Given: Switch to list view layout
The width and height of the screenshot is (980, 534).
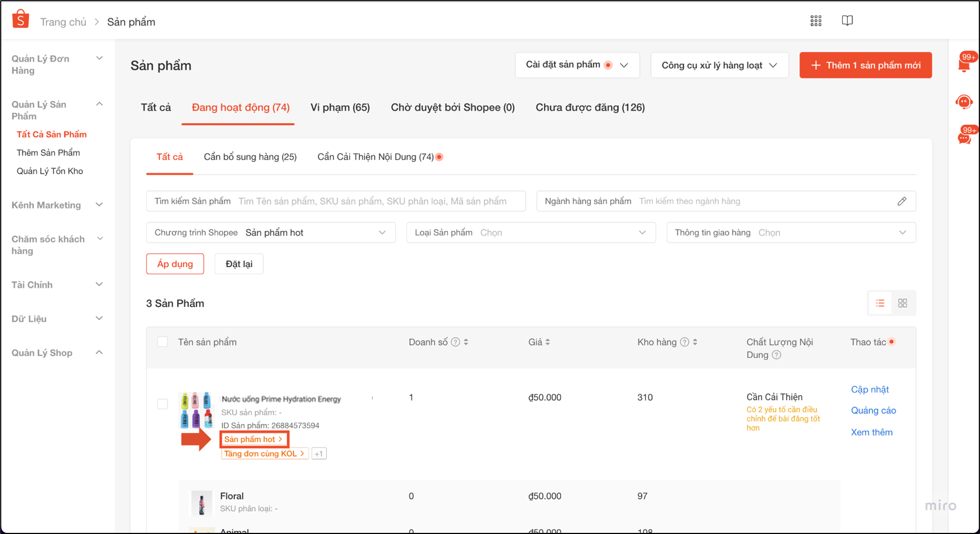Looking at the screenshot, I should tap(880, 303).
